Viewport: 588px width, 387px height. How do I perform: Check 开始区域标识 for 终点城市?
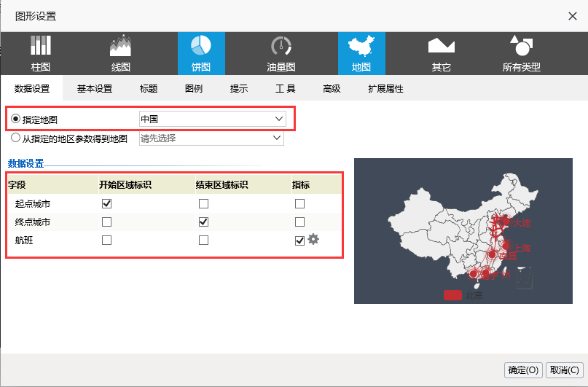pos(107,222)
